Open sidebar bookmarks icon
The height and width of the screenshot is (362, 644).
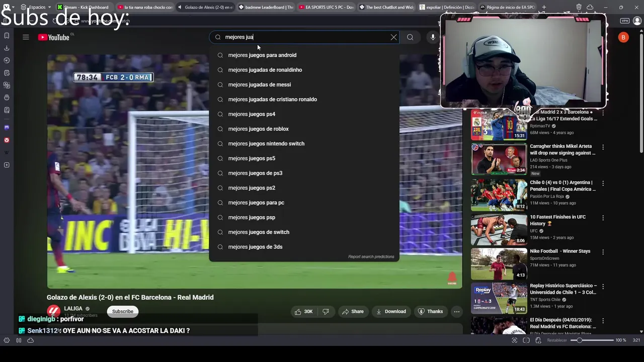pos(7,36)
